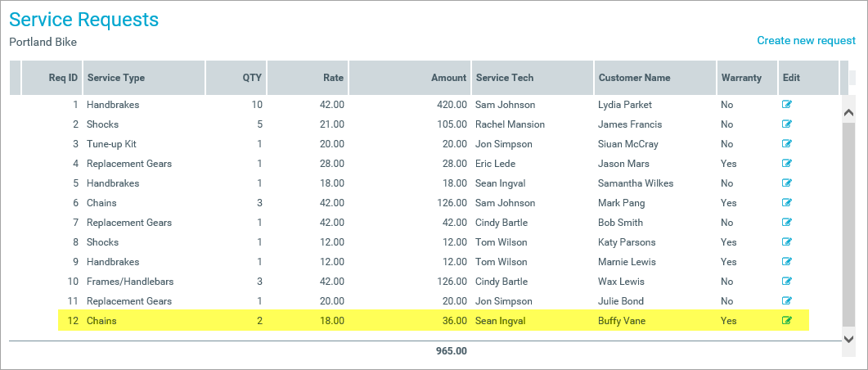Edit Frames/Handlebars request number 10
Screen dimensions: 868x370
coord(787,282)
